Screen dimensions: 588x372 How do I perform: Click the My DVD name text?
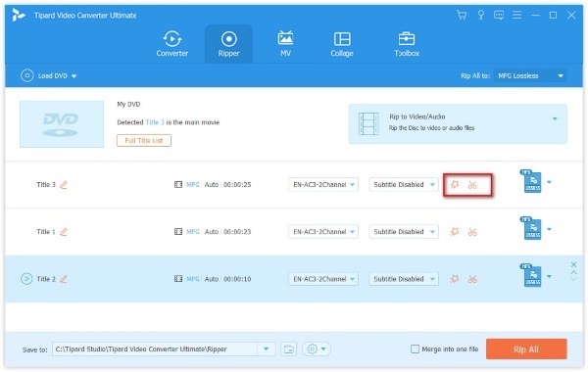[128, 104]
